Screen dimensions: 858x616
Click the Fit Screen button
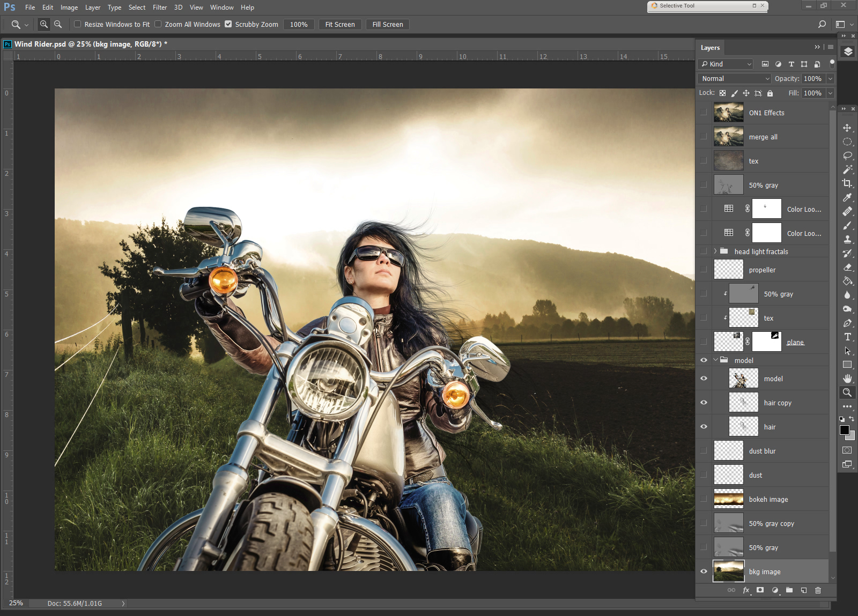point(340,25)
